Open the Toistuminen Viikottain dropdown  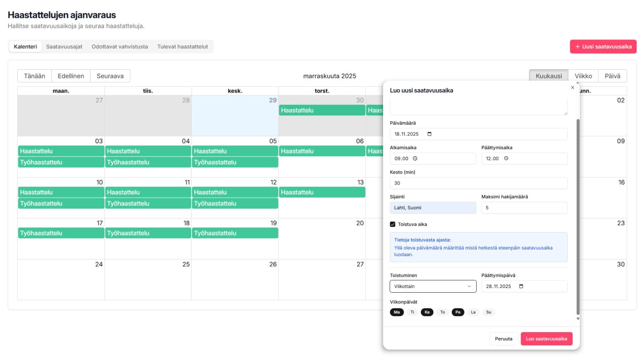[x=433, y=286]
